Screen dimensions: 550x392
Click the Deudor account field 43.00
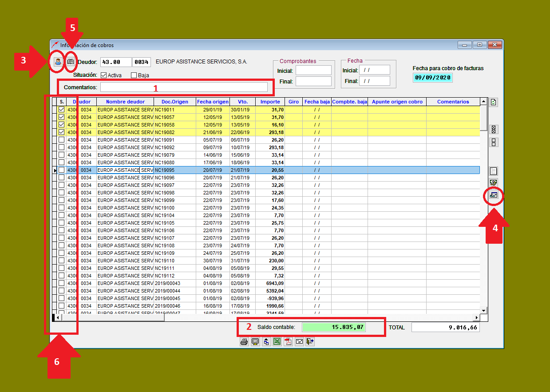116,62
